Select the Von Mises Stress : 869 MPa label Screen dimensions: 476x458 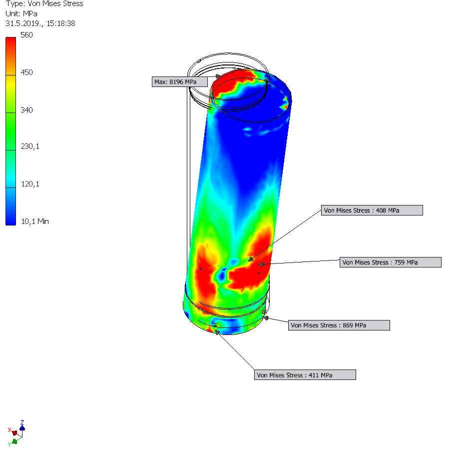339,325
